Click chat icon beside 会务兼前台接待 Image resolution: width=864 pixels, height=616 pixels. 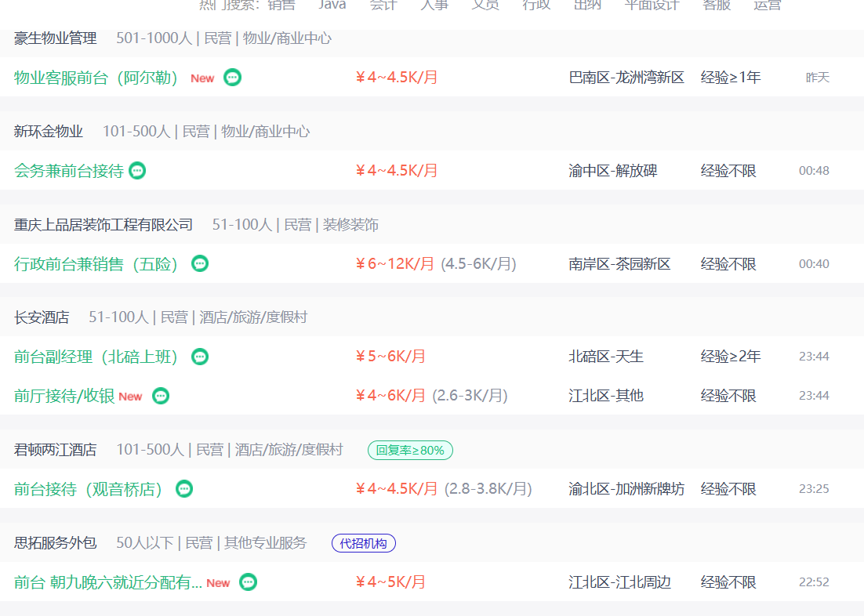click(137, 171)
